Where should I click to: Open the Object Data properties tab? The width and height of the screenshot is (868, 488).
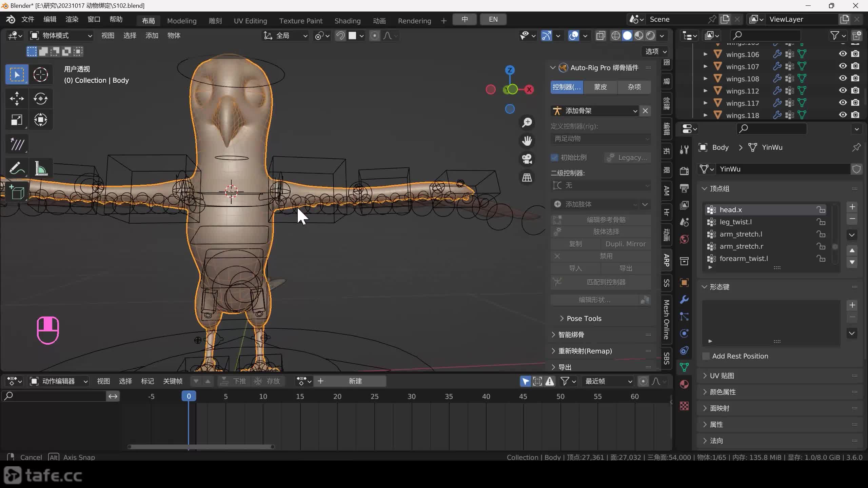(684, 367)
